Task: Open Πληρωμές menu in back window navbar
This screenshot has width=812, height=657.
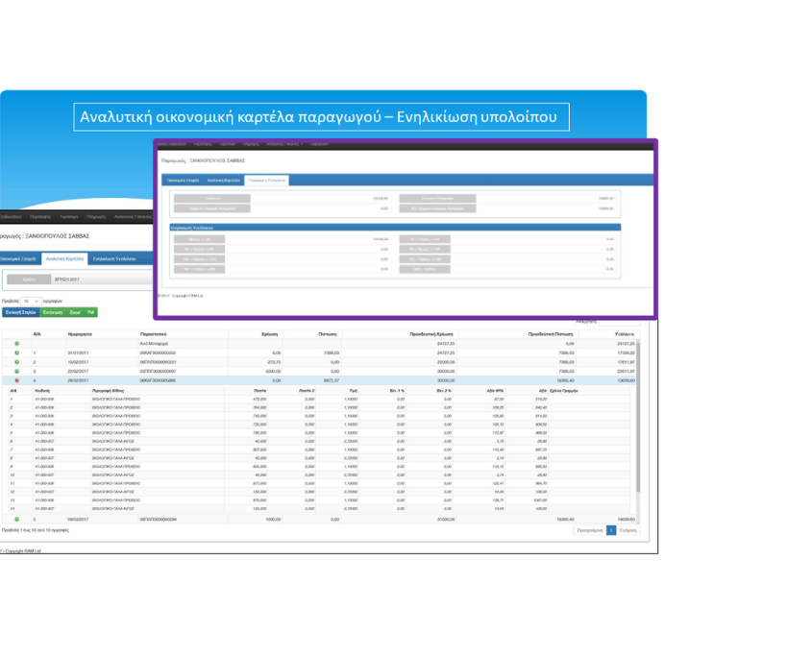Action: click(96, 217)
